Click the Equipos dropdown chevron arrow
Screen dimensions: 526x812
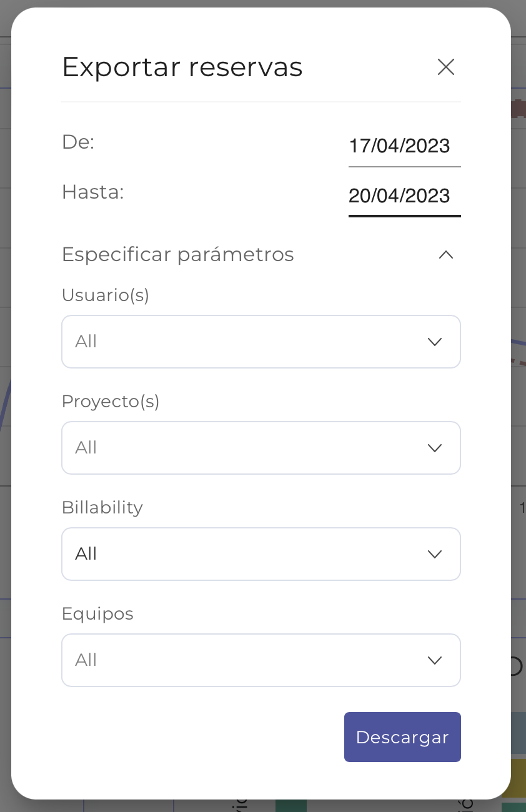[x=435, y=660]
